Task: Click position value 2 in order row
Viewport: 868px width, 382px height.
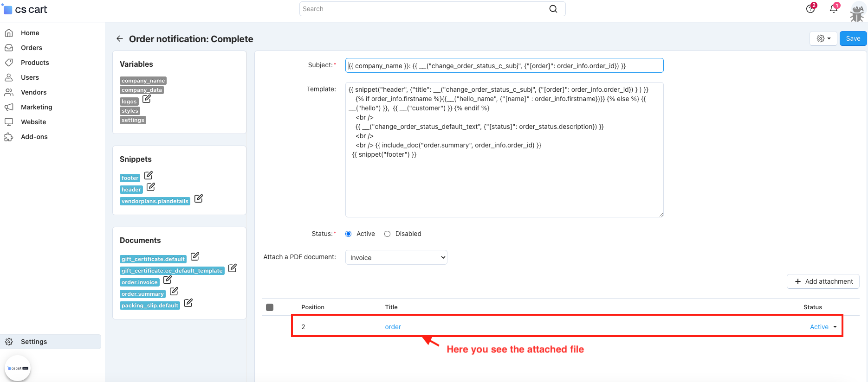Action: 304,327
